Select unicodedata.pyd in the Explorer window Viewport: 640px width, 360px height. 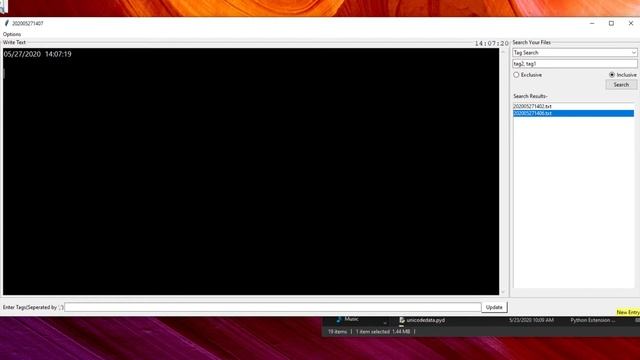[x=425, y=320]
